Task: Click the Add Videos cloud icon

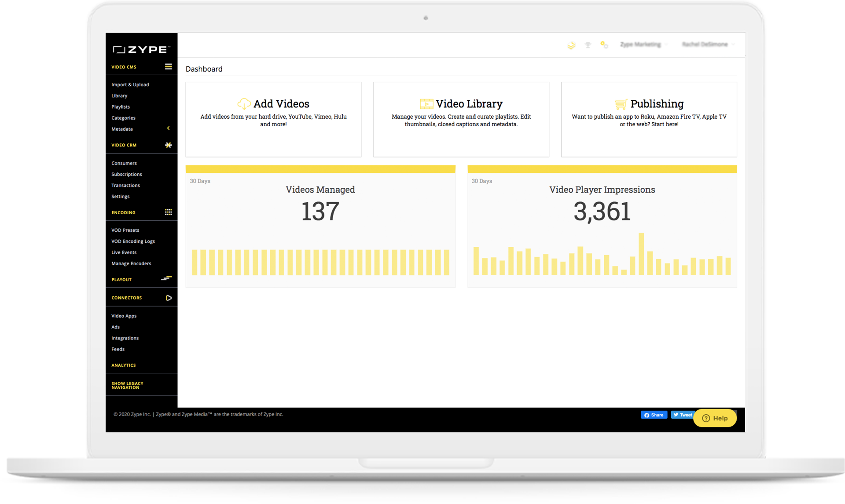Action: coord(244,104)
